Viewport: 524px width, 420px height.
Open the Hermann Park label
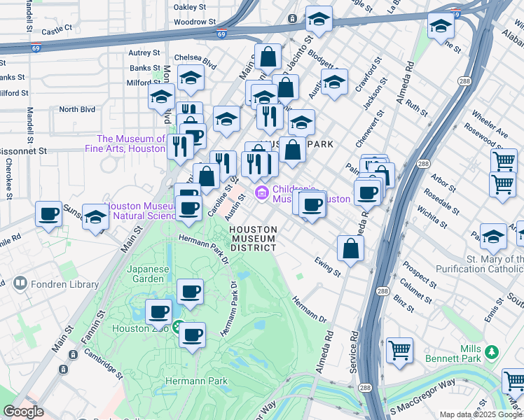click(x=196, y=381)
